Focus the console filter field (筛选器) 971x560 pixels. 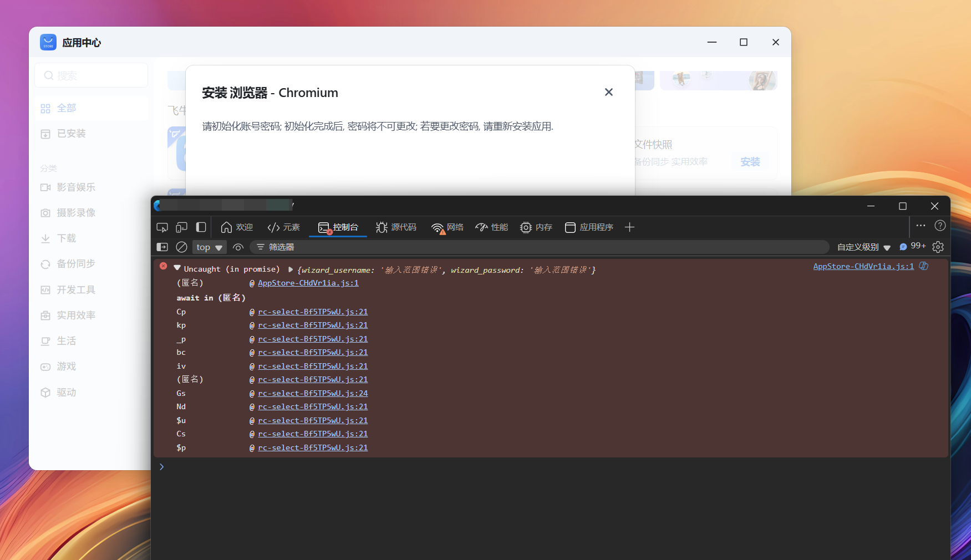pos(540,247)
